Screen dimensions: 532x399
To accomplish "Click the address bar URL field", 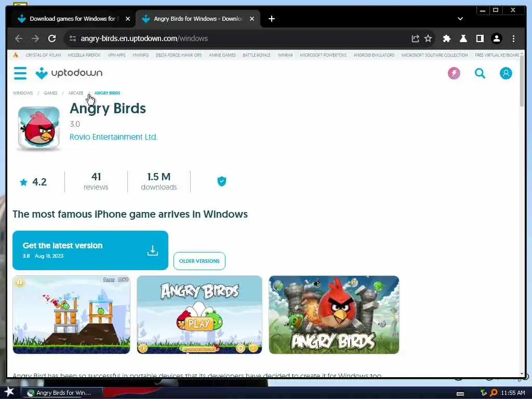I will 237,38.
